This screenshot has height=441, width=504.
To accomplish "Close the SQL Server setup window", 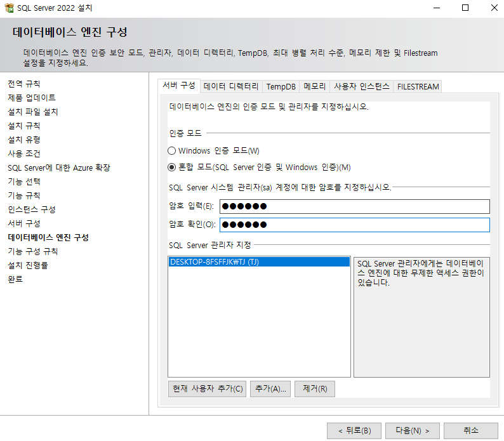I will click(494, 8).
